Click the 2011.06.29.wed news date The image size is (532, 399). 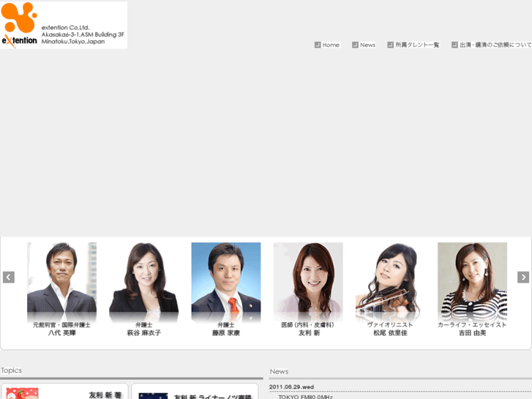pyautogui.click(x=291, y=387)
